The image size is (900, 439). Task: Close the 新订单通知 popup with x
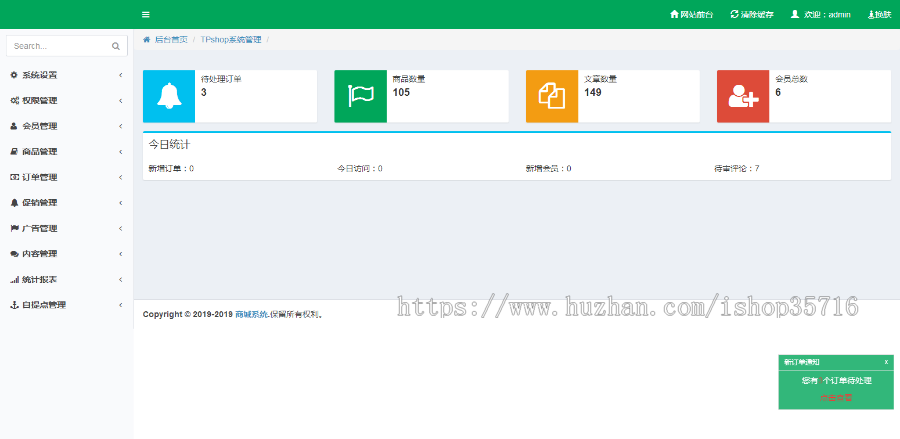(x=886, y=362)
